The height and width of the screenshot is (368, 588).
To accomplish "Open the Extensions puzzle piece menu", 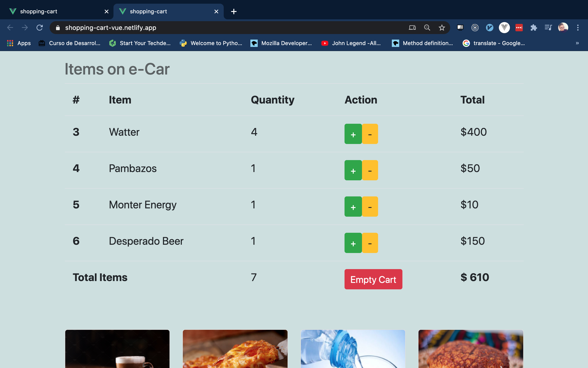I will click(534, 28).
